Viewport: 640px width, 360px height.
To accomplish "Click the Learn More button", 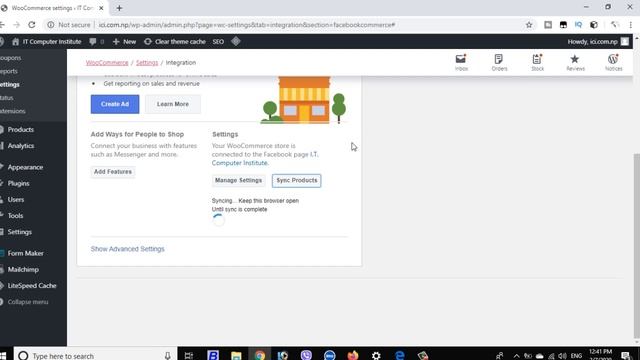I will (x=173, y=104).
